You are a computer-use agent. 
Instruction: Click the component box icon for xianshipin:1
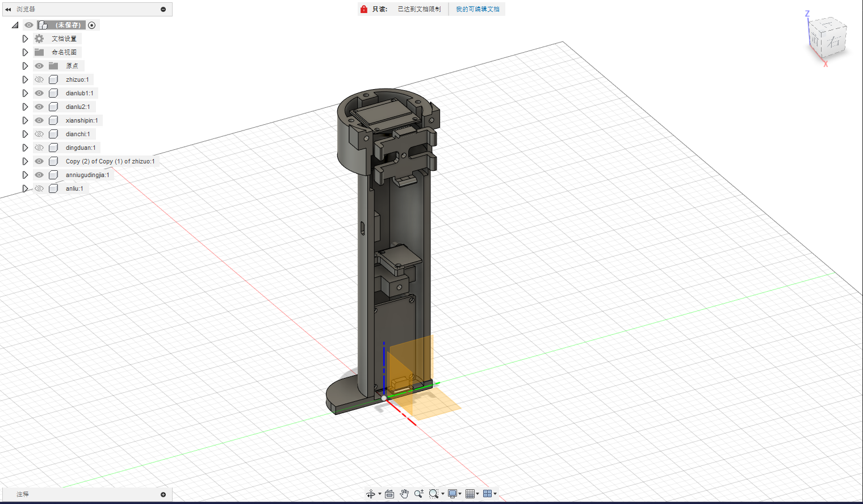[x=53, y=120]
